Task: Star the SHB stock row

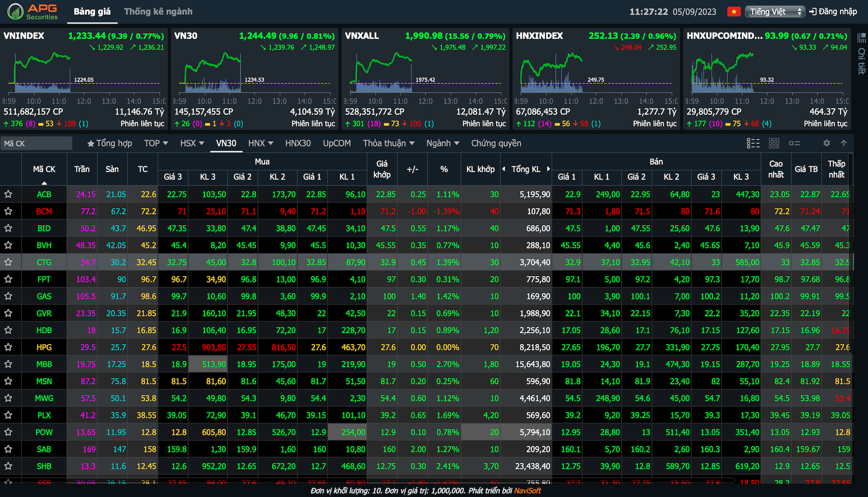Action: (x=8, y=466)
